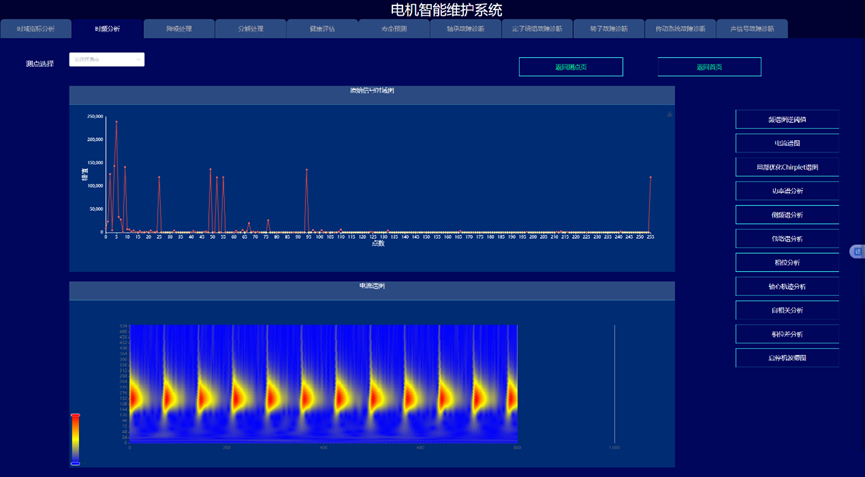Open the 局部优化Chirplet谱图 analysis
The height and width of the screenshot is (477, 865).
pyautogui.click(x=787, y=167)
